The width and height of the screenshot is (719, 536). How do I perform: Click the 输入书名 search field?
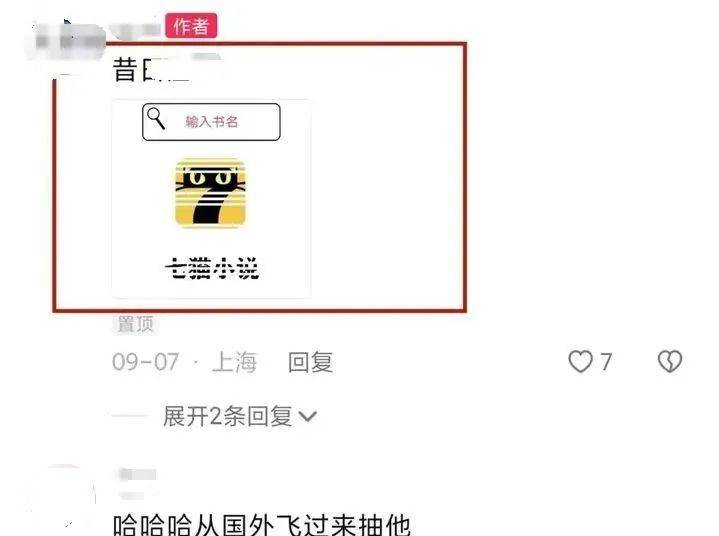tap(211, 122)
